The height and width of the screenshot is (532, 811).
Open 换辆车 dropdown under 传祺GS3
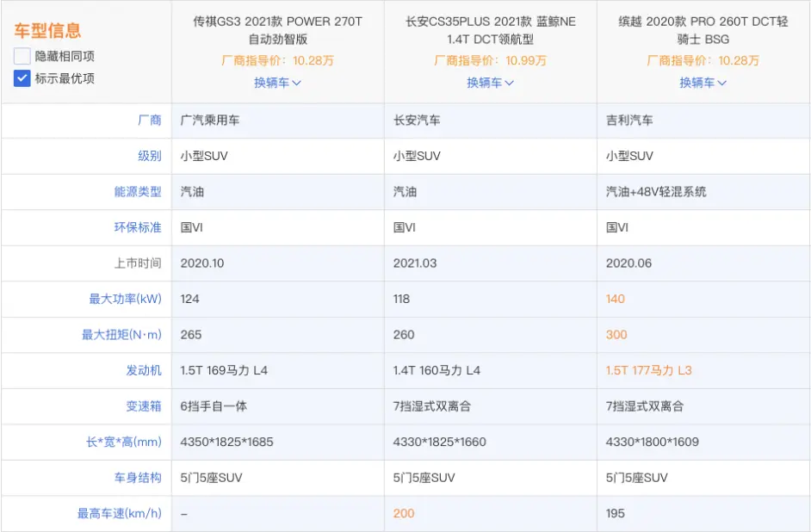[x=277, y=83]
